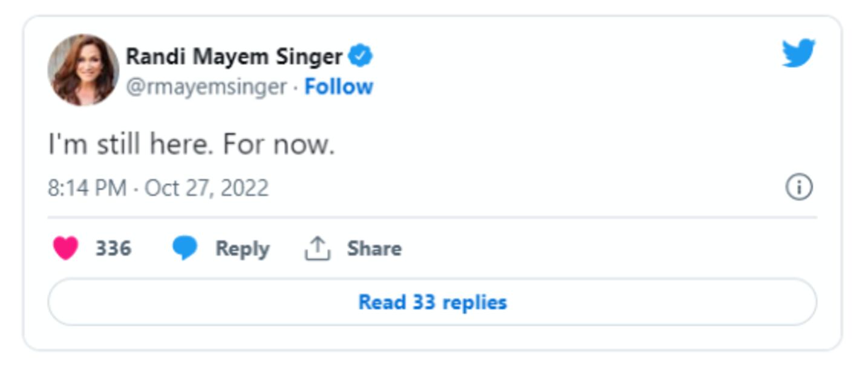Viewport: 868px width, 375px height.
Task: Open the @rmayemsinger handle link
Action: [206, 87]
